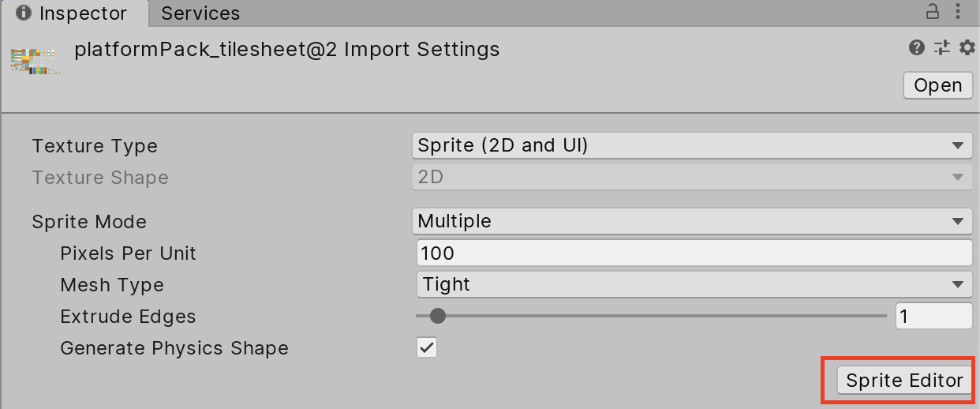The height and width of the screenshot is (409, 980).
Task: Click the platformPack_tilesheet@2 Import Settings title
Action: pos(287,50)
